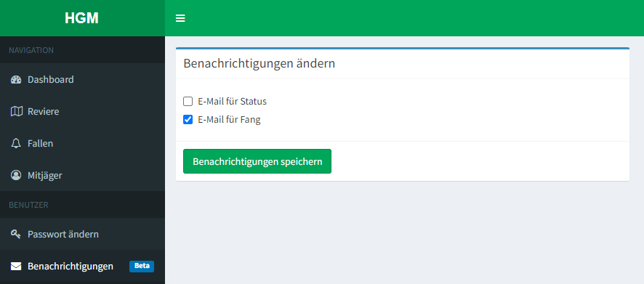The image size is (644, 284).
Task: Click the Fallen bell icon
Action: click(16, 143)
